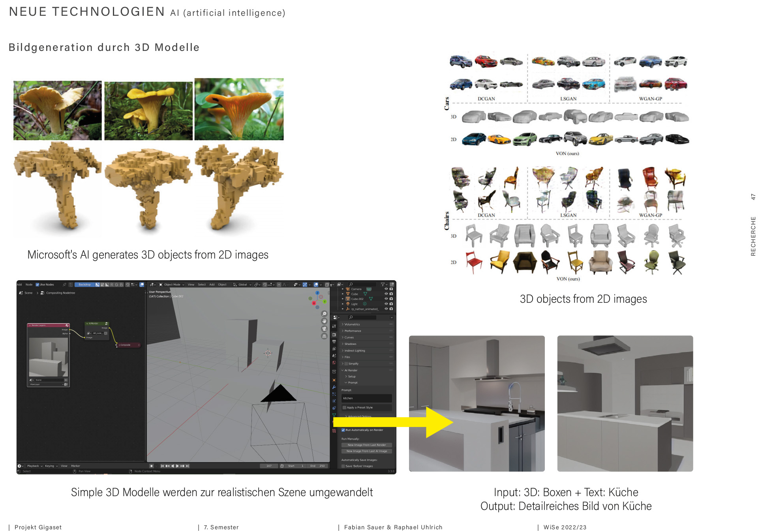Enable the Simplify panel checkbox
This screenshot has height=532, width=758.
(346, 364)
